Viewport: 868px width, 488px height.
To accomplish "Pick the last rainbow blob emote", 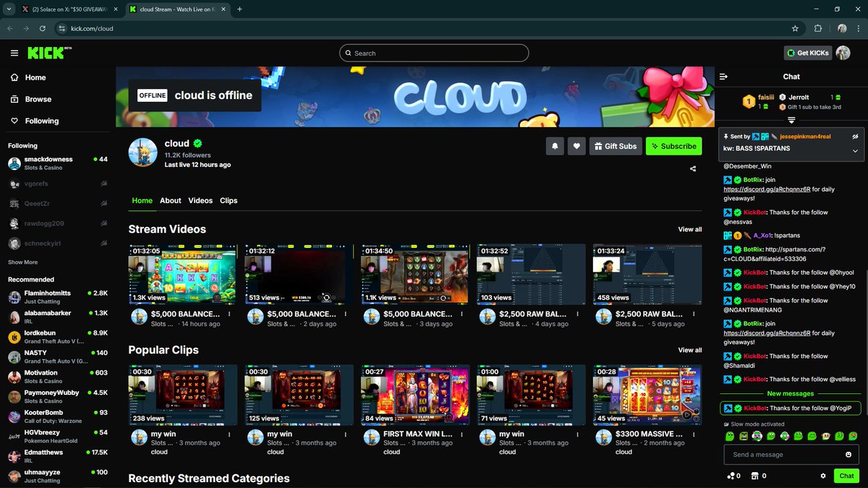I will (x=854, y=437).
